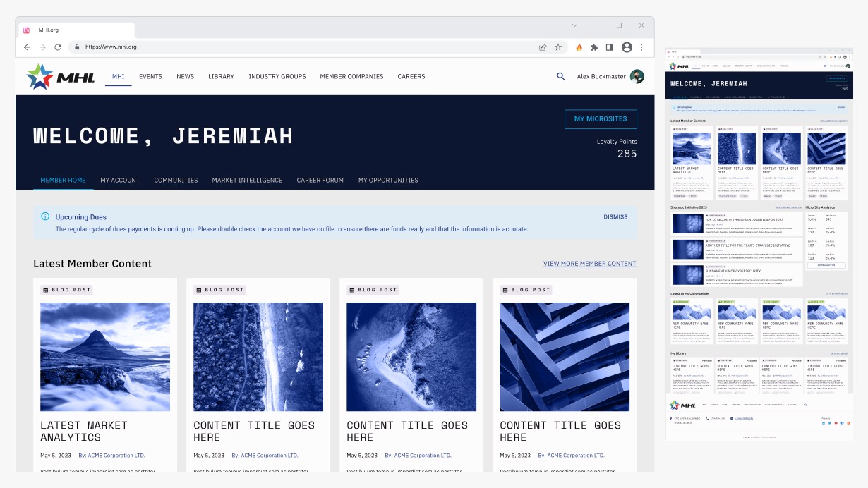868x488 pixels.
Task: Click My Microsites button in preview window
Action: [837, 78]
